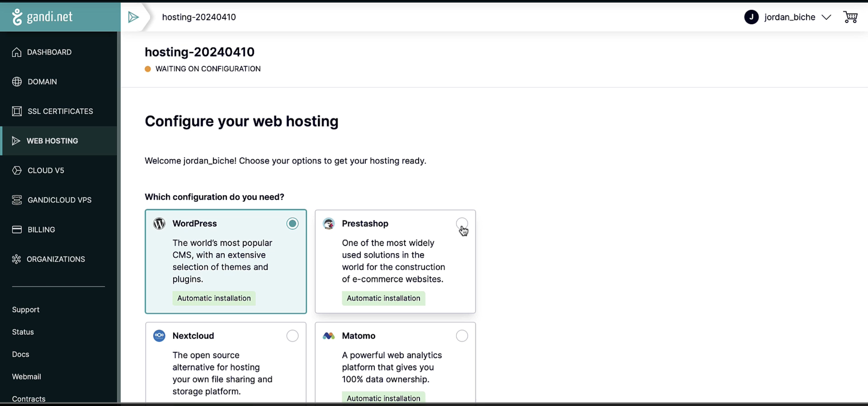Open the SSL Certificates section
This screenshot has width=868, height=406.
click(x=59, y=111)
